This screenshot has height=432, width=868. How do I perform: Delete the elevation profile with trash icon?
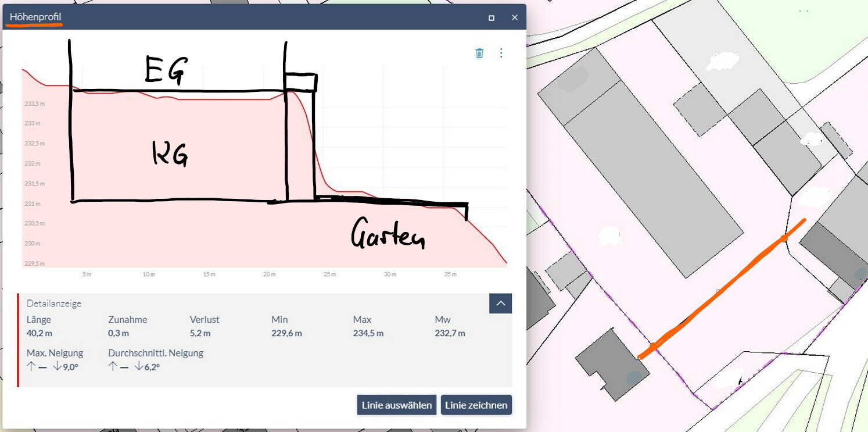point(479,53)
